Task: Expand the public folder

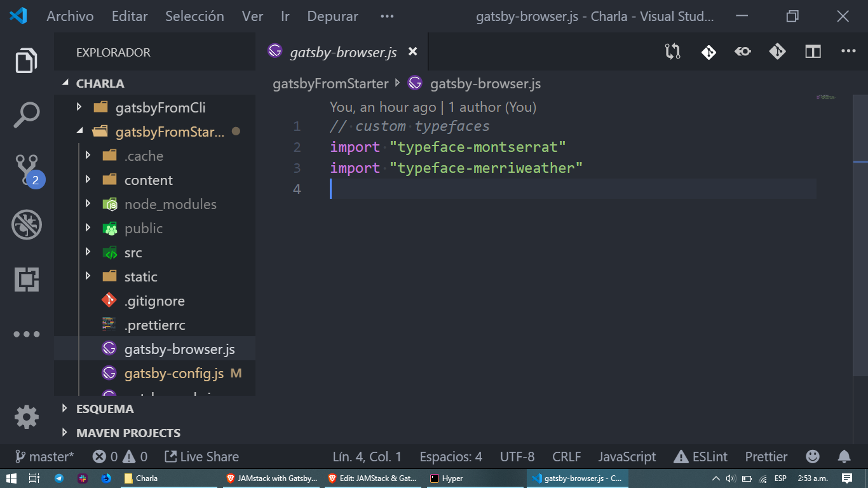Action: [x=154, y=228]
